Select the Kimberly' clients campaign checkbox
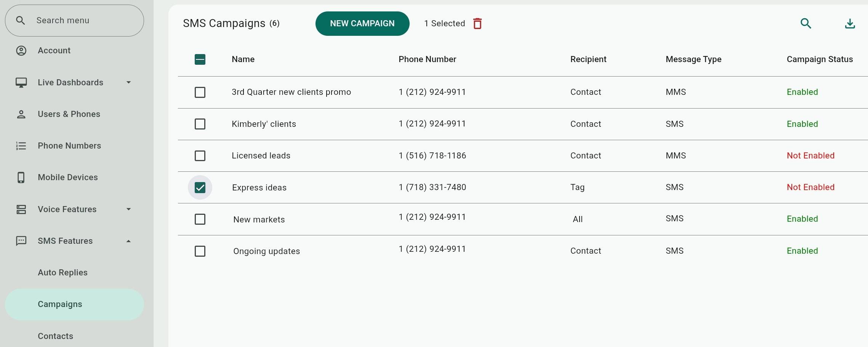This screenshot has height=347, width=868. (x=200, y=124)
